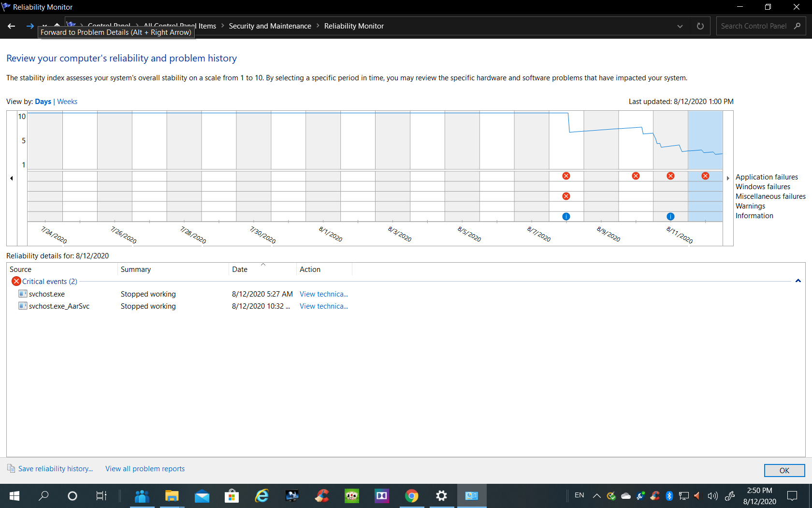
Task: Click the Bluetooth tray icon
Action: [669, 496]
